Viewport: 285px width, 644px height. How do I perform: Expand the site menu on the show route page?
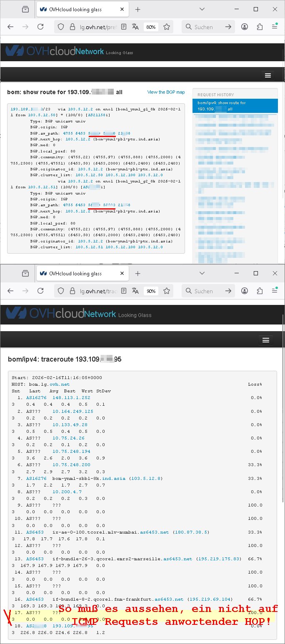[267, 75]
